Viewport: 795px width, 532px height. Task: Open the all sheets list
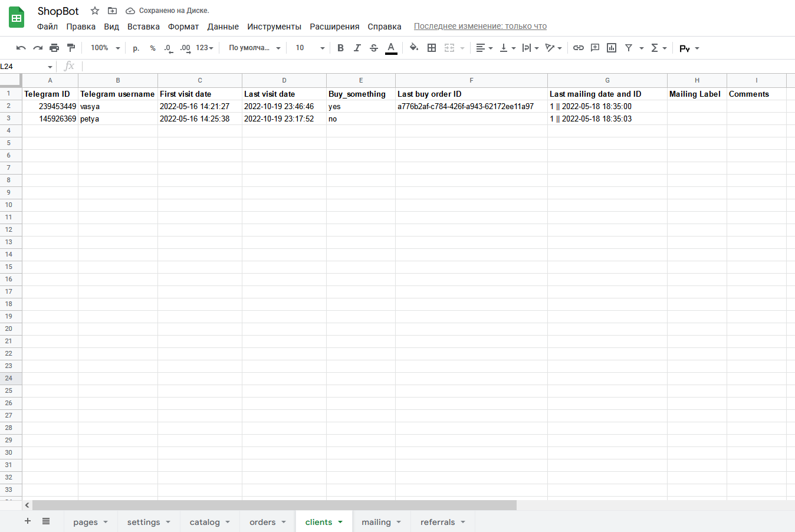click(46, 521)
